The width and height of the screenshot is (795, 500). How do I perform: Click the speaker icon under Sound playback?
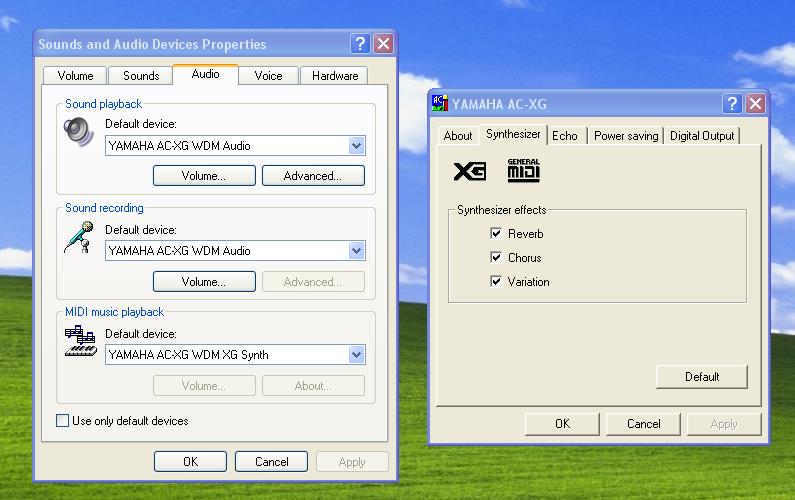pyautogui.click(x=79, y=131)
